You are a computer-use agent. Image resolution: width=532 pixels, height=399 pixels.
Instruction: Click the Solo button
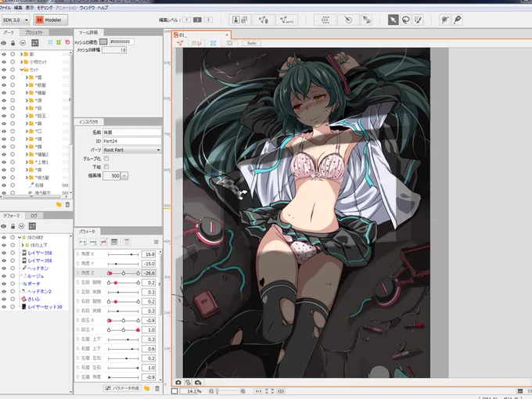tap(251, 43)
